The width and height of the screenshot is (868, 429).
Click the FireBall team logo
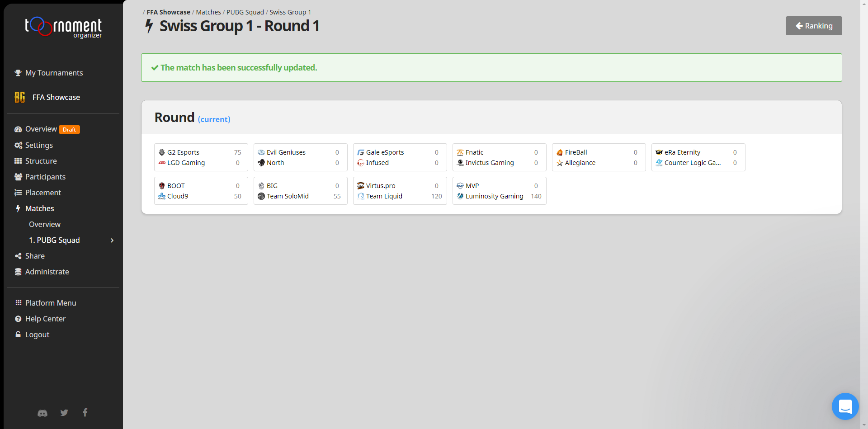(560, 152)
